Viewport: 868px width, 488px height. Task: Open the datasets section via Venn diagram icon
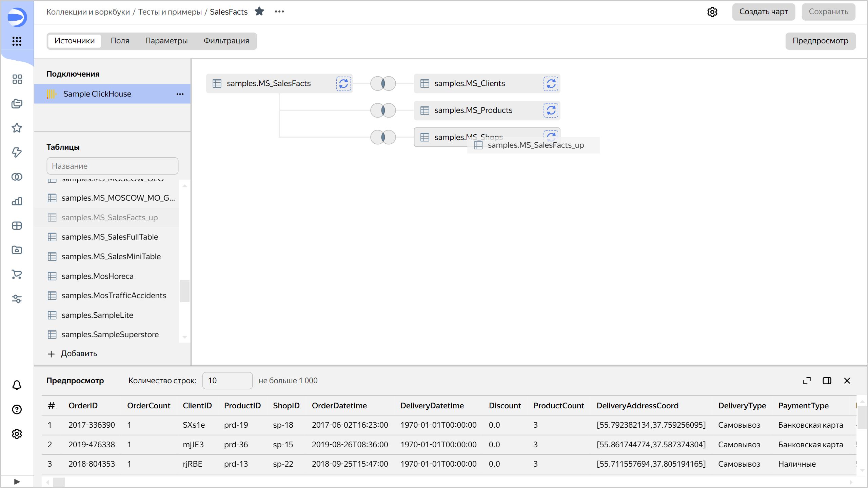[17, 177]
